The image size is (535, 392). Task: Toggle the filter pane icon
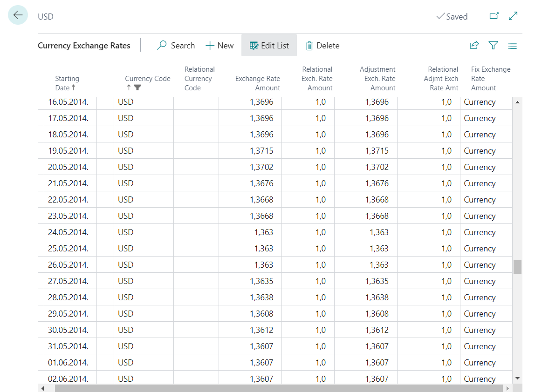[x=493, y=46]
